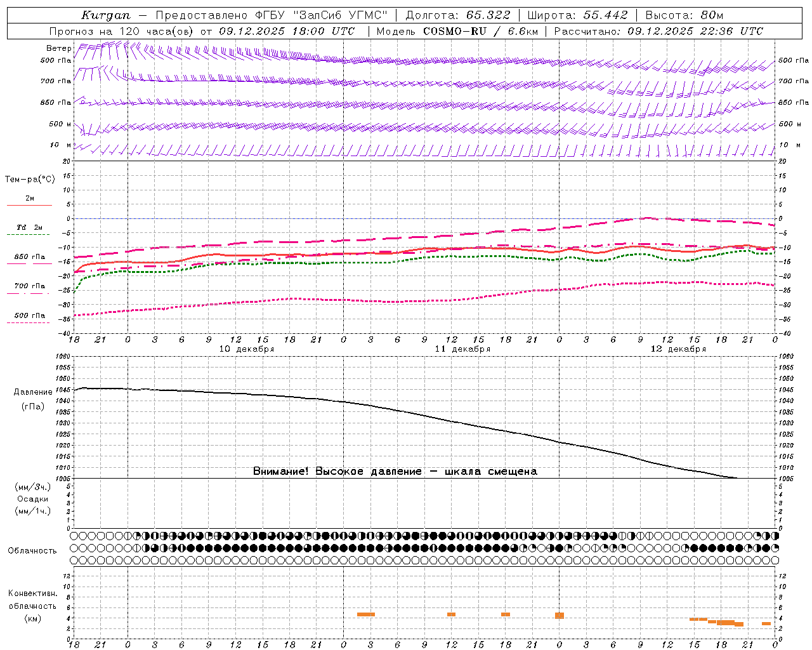Select the Тем-ра(°C) temperature panel label
Viewport: 812px width, 650px height.
pyautogui.click(x=30, y=179)
